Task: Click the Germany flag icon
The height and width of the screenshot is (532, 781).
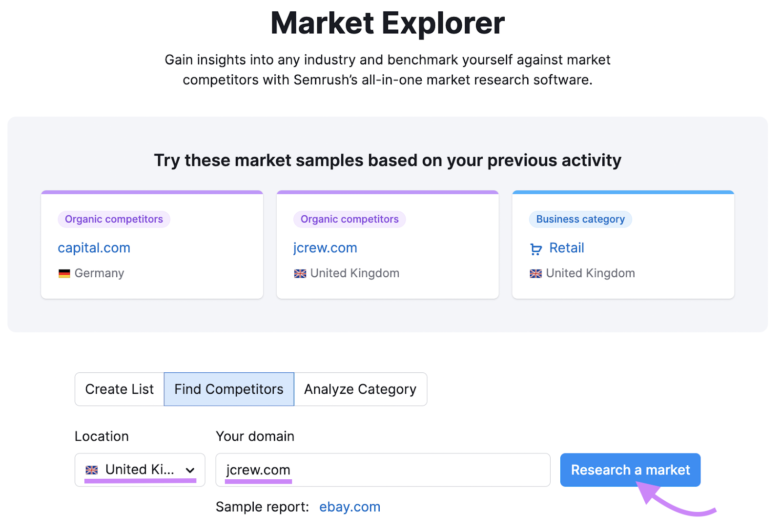Action: [64, 274]
